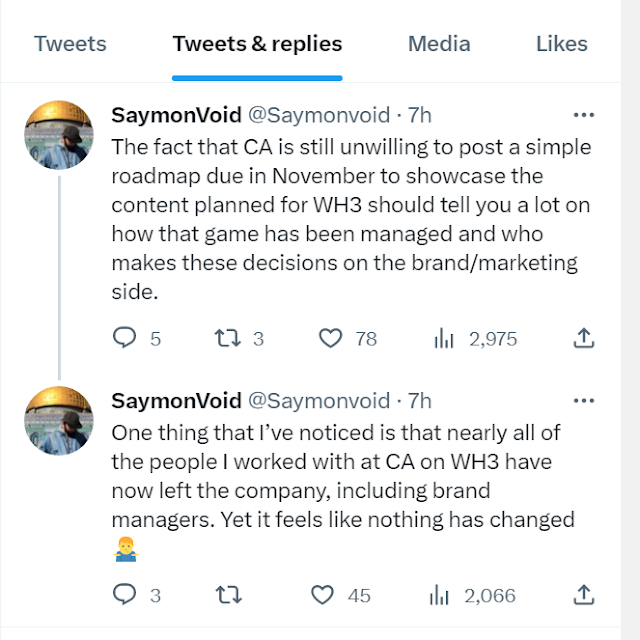Open the Likes tab
The height and width of the screenshot is (640, 640).
click(x=561, y=44)
